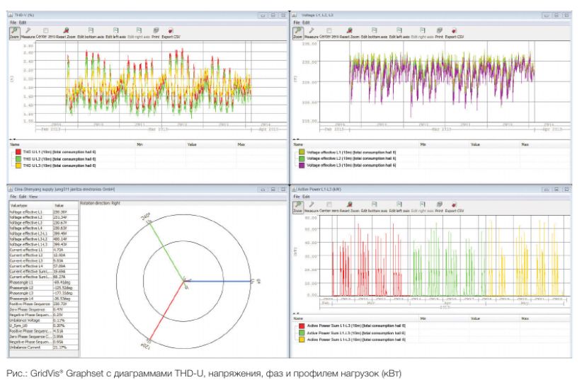Viewport: 582px width, 392px height.
Task: Click Export CSV in Active Power window
Action: click(x=453, y=207)
